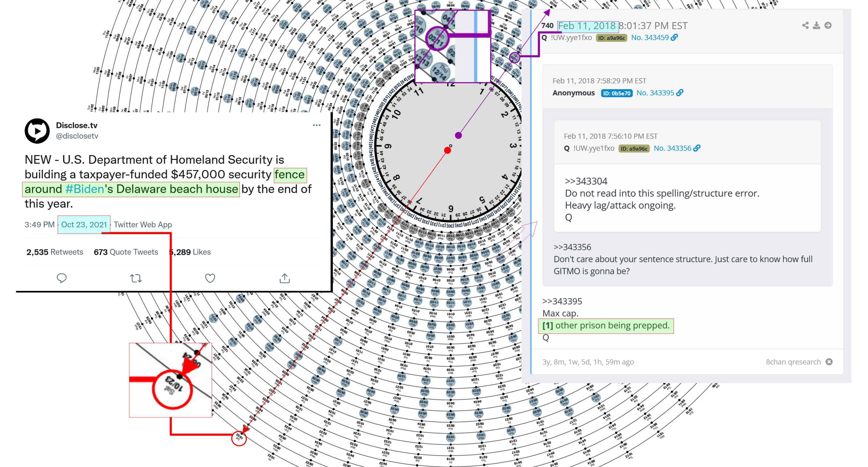Click the '3y, 8m, 1w, 5d, 1h, 59m ago' text

pyautogui.click(x=588, y=362)
